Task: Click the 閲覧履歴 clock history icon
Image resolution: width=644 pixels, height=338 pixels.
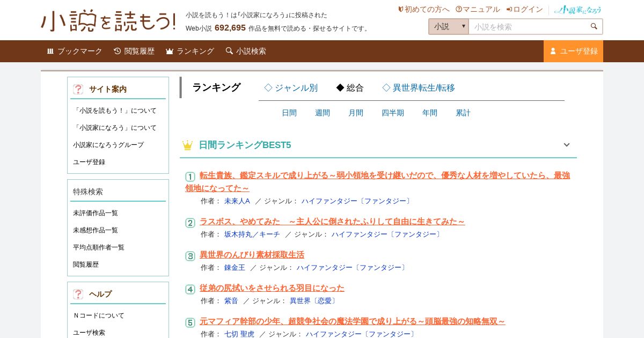Action: [x=118, y=51]
